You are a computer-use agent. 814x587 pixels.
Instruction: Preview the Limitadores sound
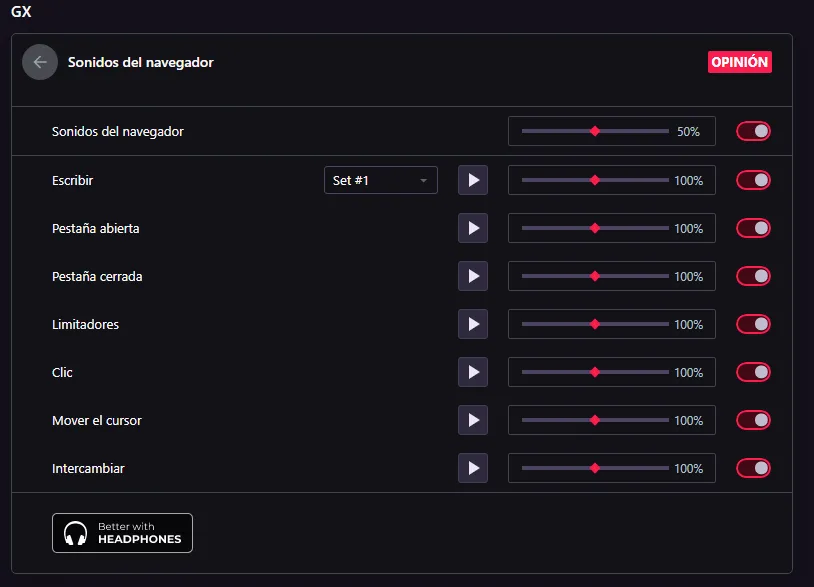click(x=473, y=324)
